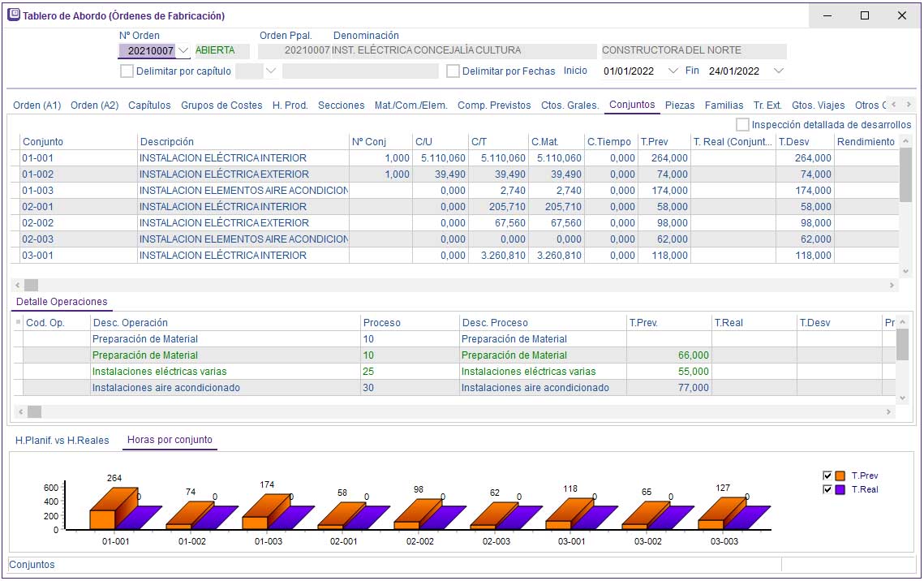Click the Tablero de Abordo title bar icon
924x581 pixels.
[x=13, y=15]
